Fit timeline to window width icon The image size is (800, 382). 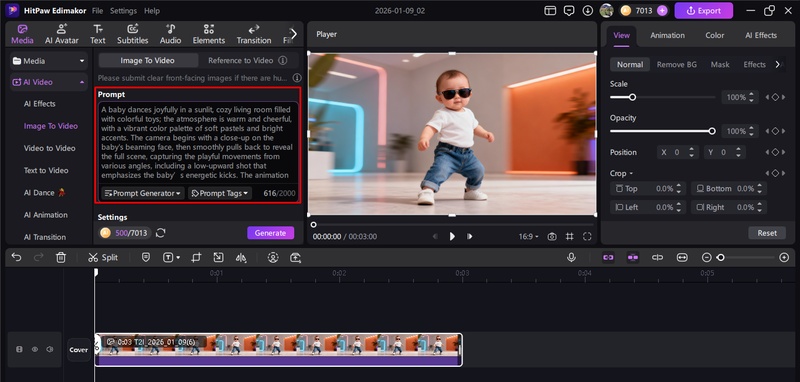(682, 258)
